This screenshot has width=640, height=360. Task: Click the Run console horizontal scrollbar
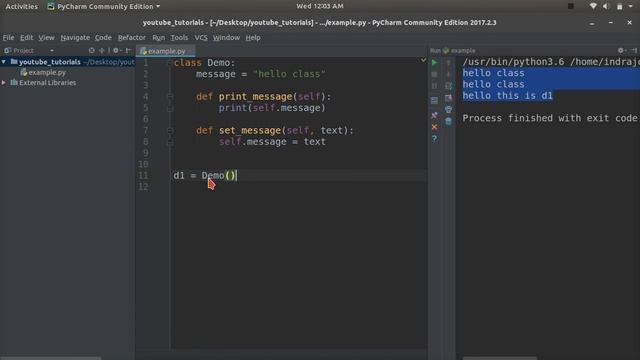coord(500,358)
